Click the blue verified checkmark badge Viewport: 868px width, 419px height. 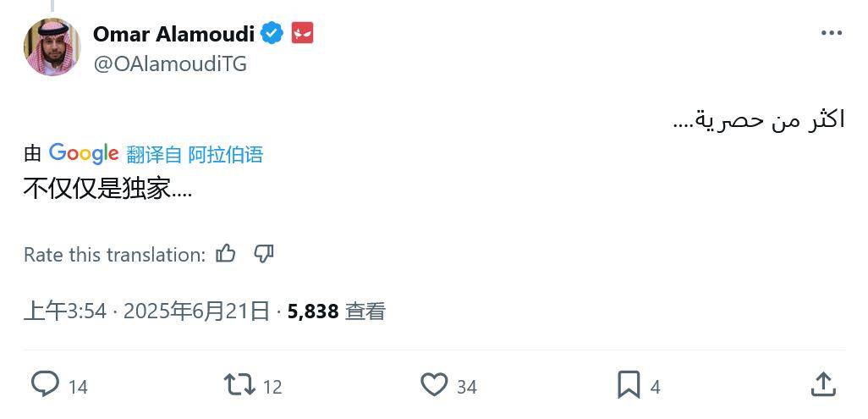tap(272, 34)
